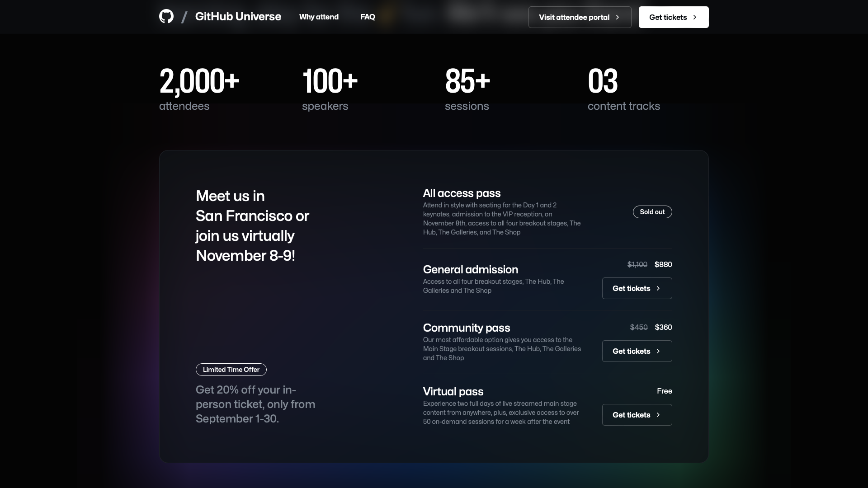Click the Community pass description text
Screen dimensions: 868x488
502,349
